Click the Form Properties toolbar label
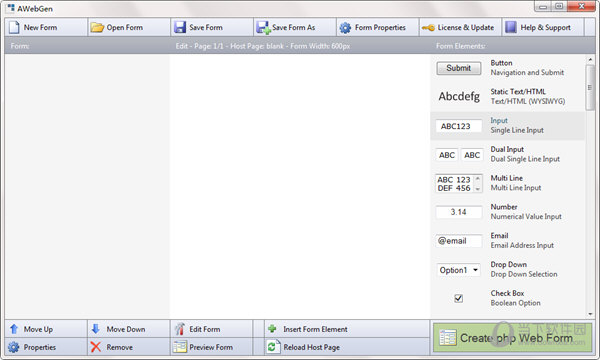Image resolution: width=600 pixels, height=360 pixels. [380, 28]
